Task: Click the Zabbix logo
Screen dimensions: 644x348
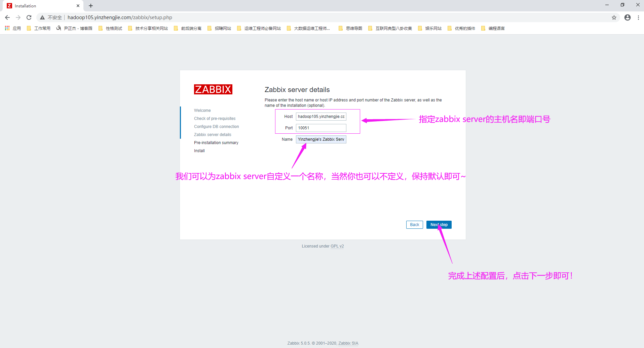Action: [x=213, y=89]
